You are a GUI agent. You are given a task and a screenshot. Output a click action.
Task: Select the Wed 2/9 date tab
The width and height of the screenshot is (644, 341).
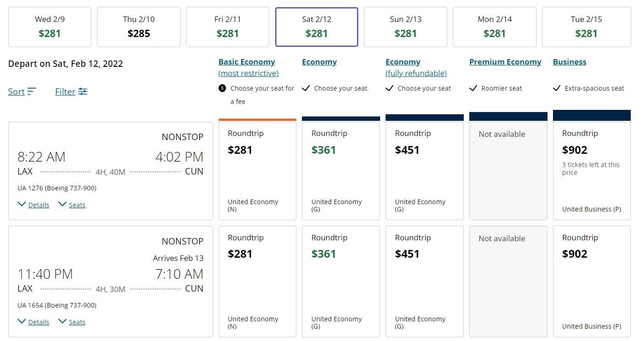coord(49,27)
